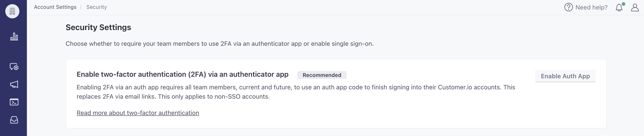Click the Security breadcrumb item
Screen dimensions: 644x136
point(97,7)
